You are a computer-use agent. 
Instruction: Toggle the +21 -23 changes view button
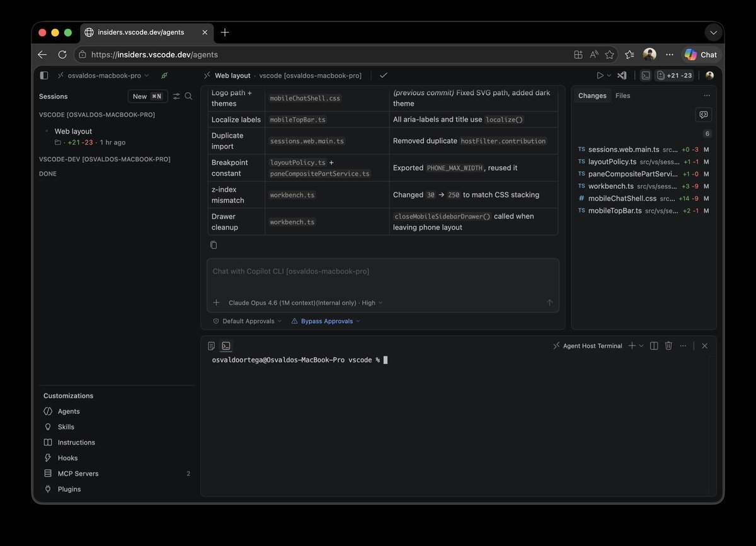(x=674, y=76)
